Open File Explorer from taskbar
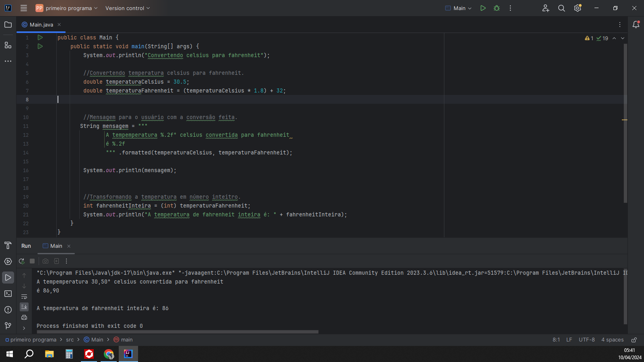Screen dimensions: 644x362 (x=49, y=354)
